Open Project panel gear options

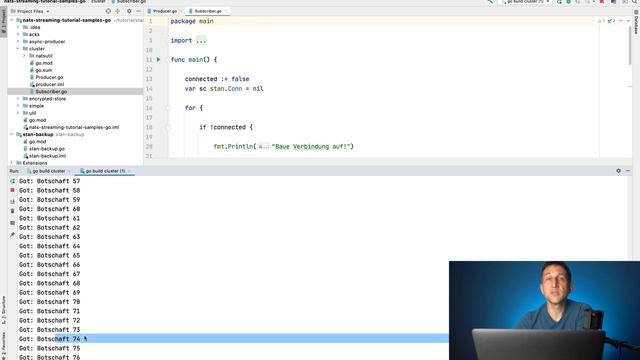point(129,11)
